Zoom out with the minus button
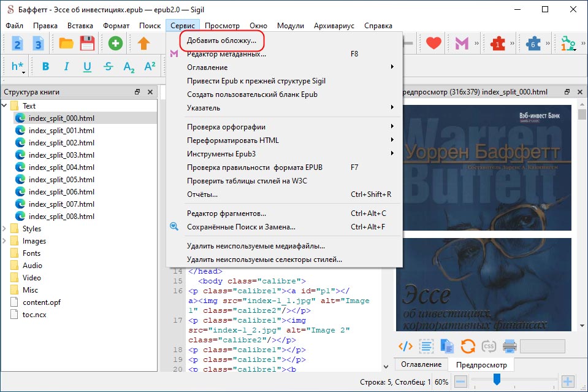This screenshot has width=588, height=392. (460, 382)
